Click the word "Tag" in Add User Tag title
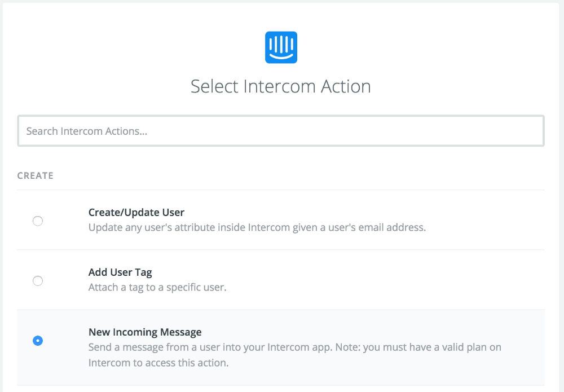564x392 pixels. click(x=143, y=272)
